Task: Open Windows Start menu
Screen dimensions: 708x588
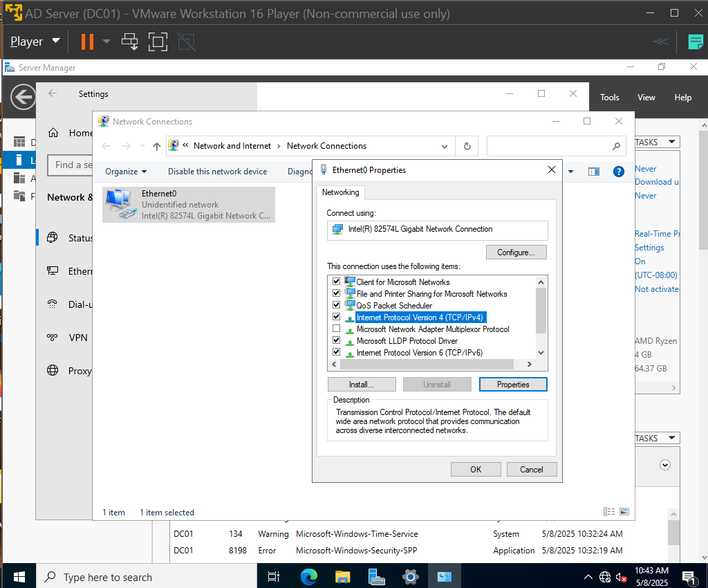Action: point(19,577)
